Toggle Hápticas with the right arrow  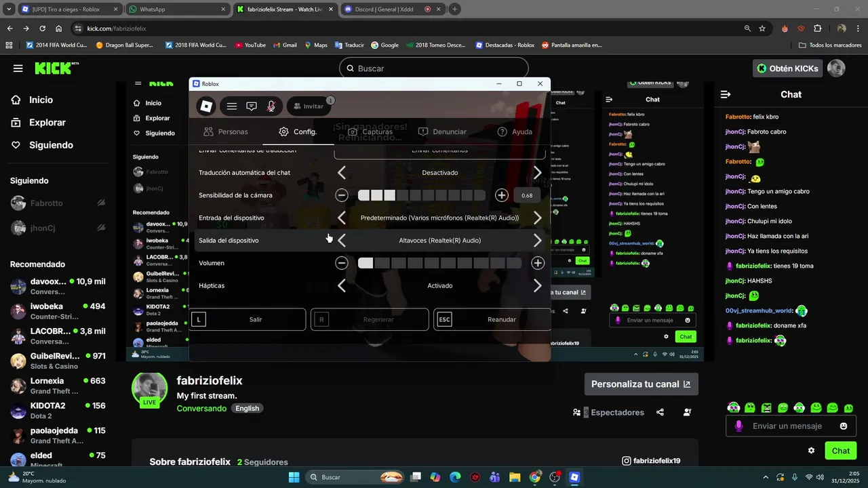point(538,285)
